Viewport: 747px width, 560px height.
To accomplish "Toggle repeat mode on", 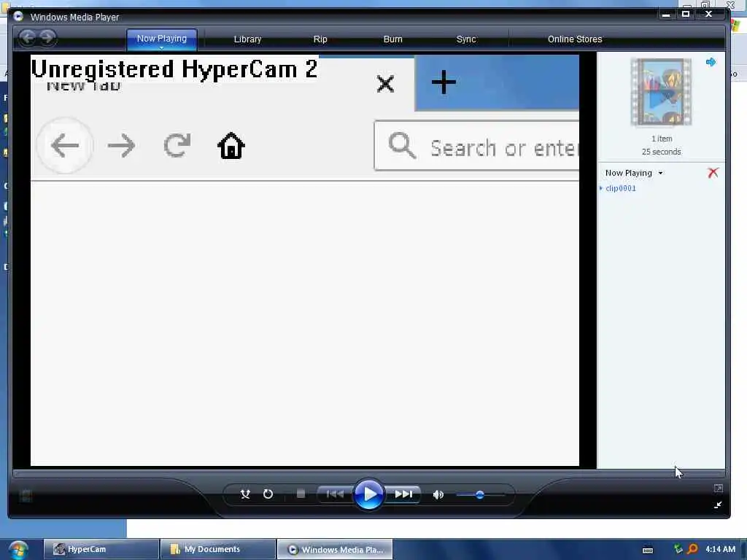I will 268,494.
